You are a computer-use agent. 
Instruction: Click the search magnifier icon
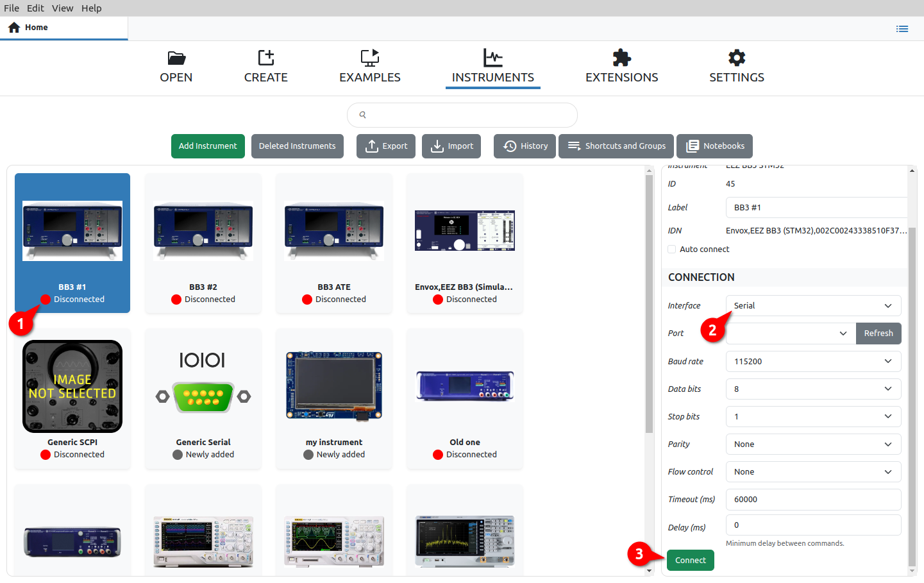click(363, 115)
